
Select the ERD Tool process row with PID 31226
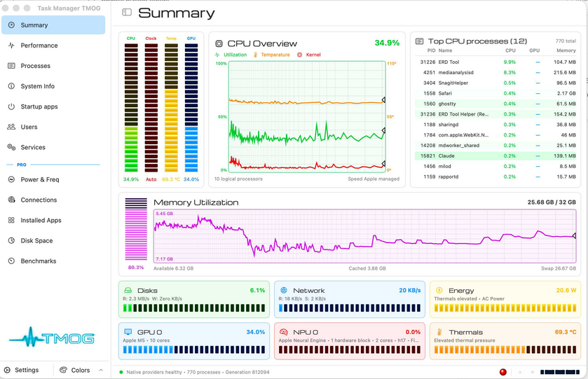(495, 62)
